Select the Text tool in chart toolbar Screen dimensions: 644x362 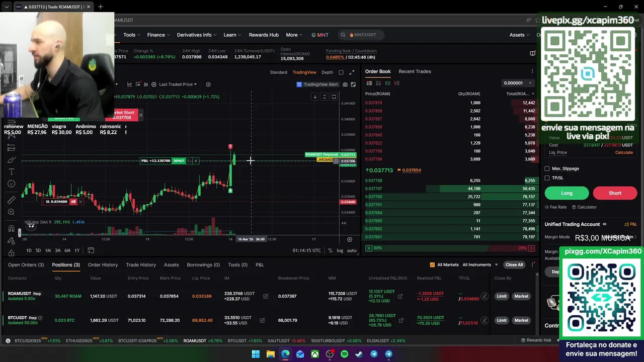pyautogui.click(x=11, y=172)
